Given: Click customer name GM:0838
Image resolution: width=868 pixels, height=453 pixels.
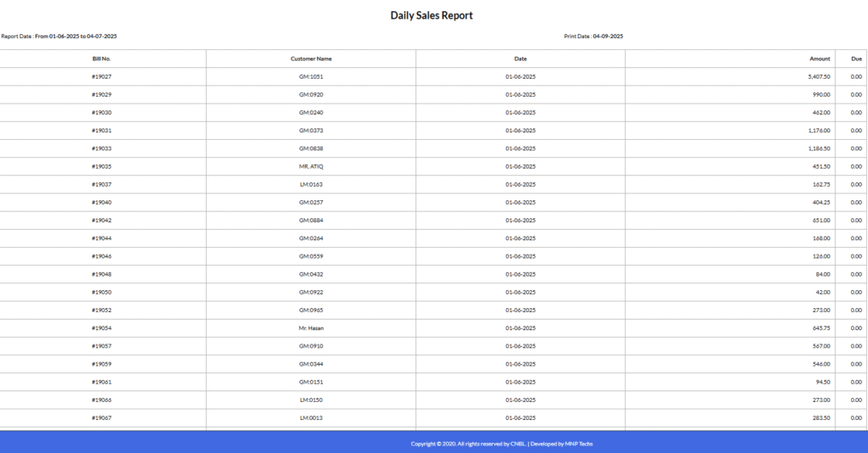Looking at the screenshot, I should (x=311, y=148).
